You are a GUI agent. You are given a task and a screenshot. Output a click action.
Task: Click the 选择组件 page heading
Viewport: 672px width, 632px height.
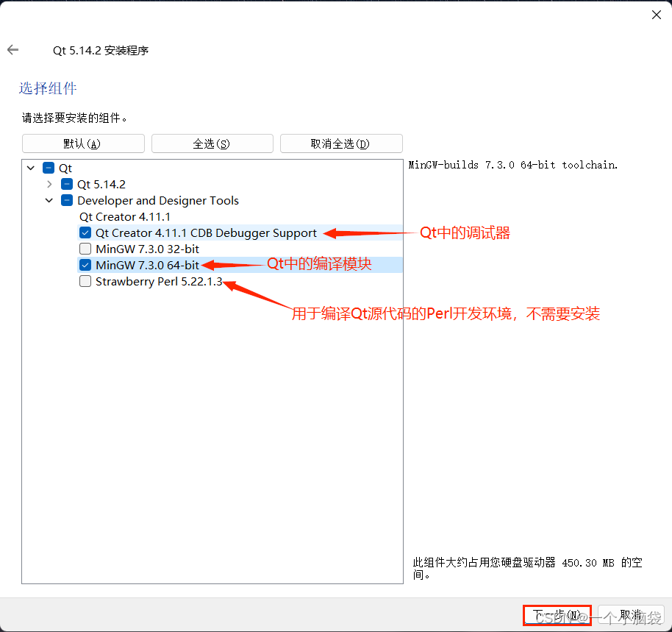48,88
